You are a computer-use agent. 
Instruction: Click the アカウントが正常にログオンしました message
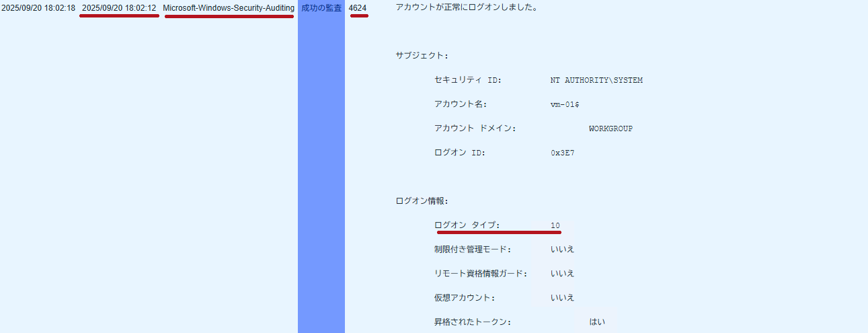(x=467, y=8)
